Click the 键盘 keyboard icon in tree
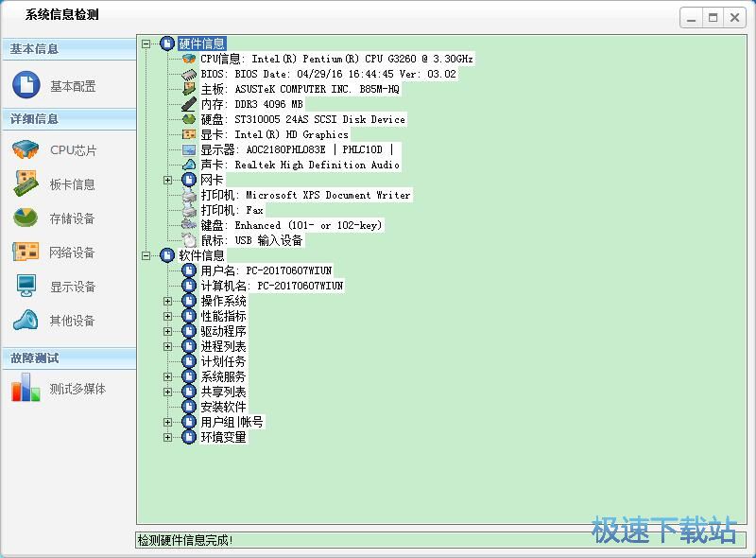 [189, 225]
